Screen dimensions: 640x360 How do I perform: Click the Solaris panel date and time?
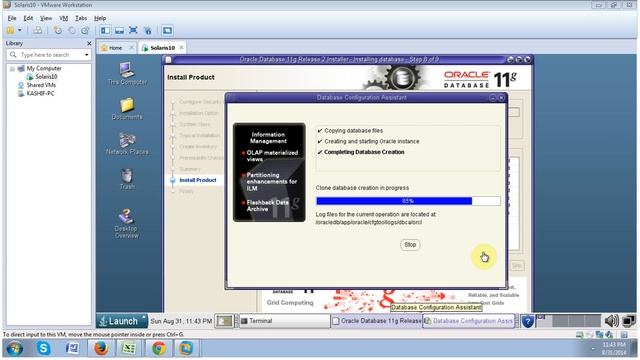point(181,321)
